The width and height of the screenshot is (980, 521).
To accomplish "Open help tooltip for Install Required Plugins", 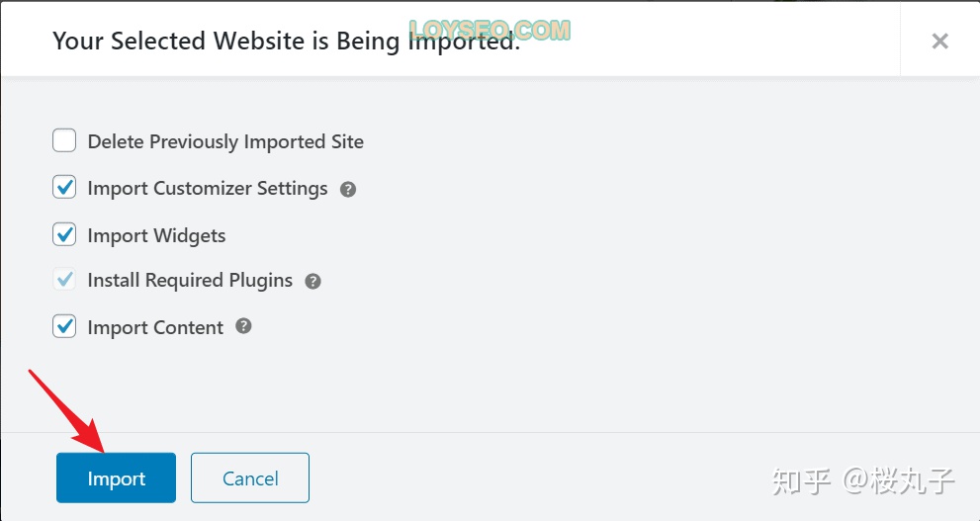I will pos(312,281).
